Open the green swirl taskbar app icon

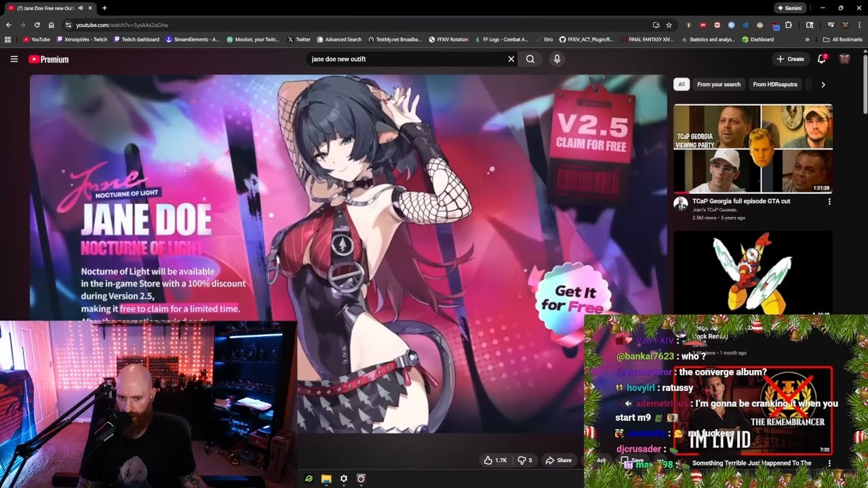pos(309,479)
